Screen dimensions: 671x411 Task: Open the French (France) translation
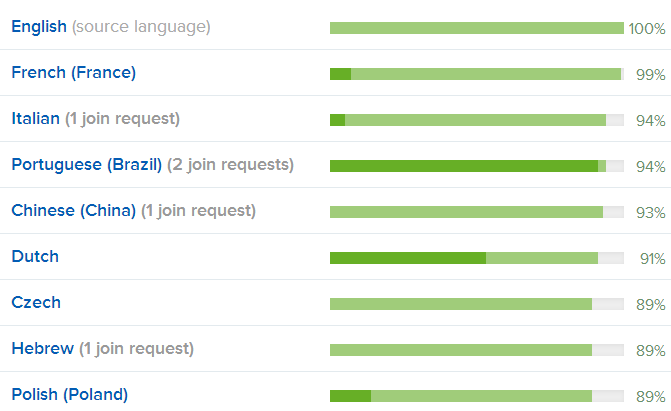point(73,72)
